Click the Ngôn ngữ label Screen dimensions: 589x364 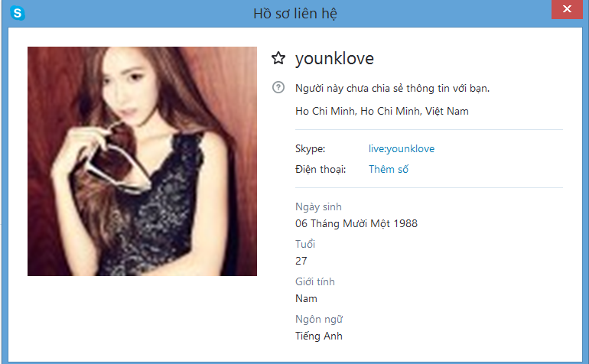[x=319, y=320]
